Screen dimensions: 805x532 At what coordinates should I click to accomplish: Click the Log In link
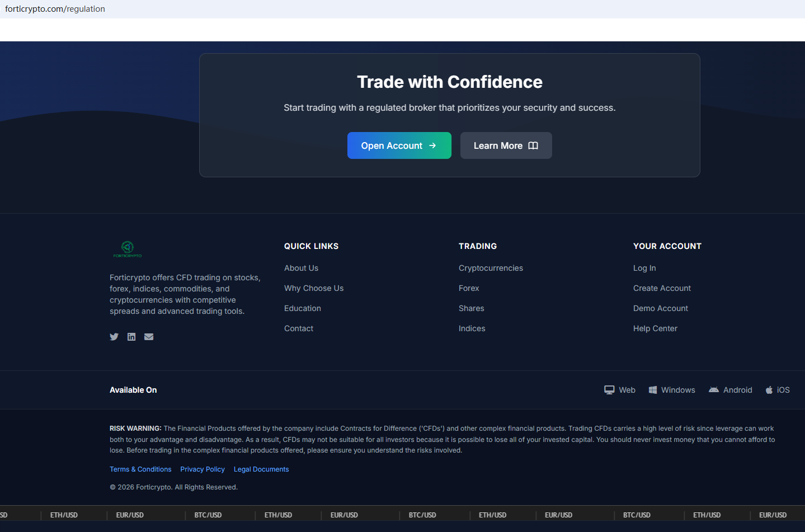click(x=644, y=268)
